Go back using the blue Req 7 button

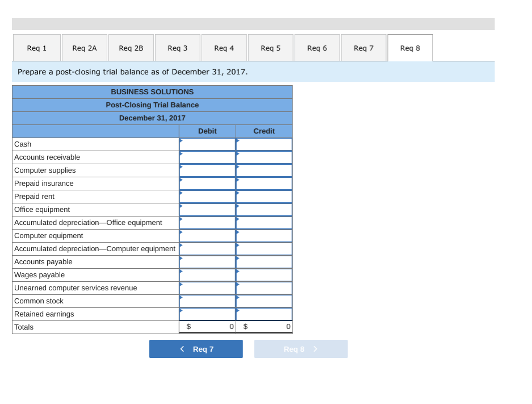[x=196, y=349]
